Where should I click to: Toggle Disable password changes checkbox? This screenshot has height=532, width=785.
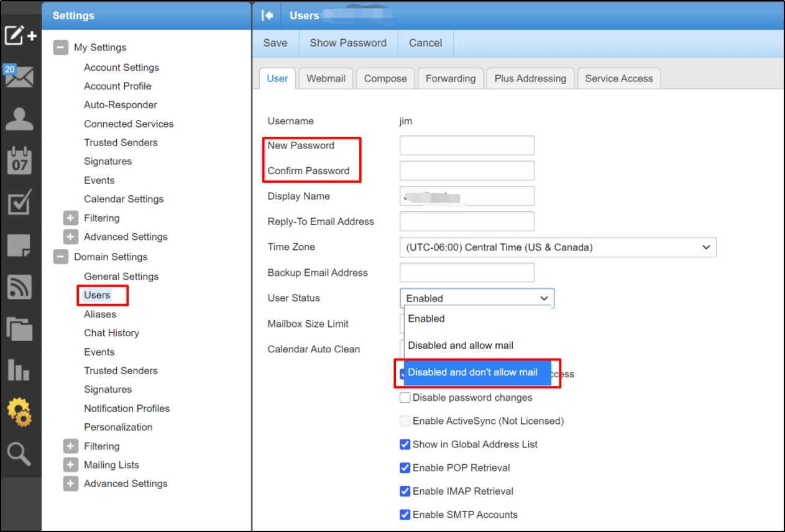pos(405,397)
